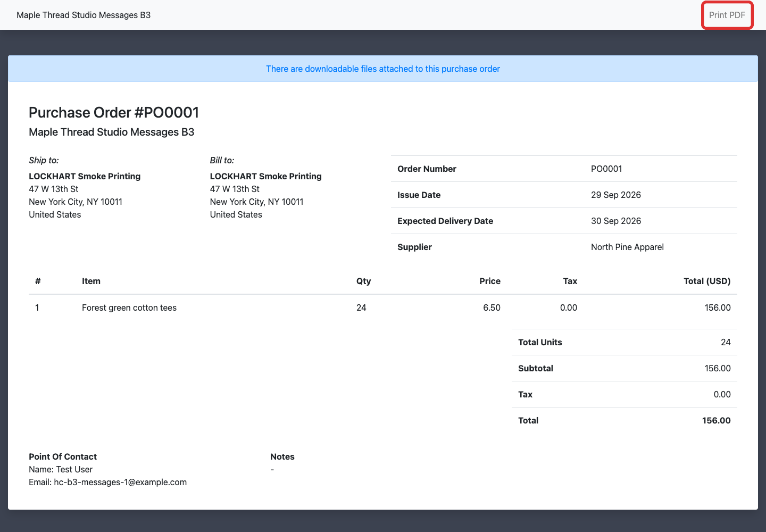766x532 pixels.
Task: Click the "Tax" column header in the items table
Action: tap(570, 281)
